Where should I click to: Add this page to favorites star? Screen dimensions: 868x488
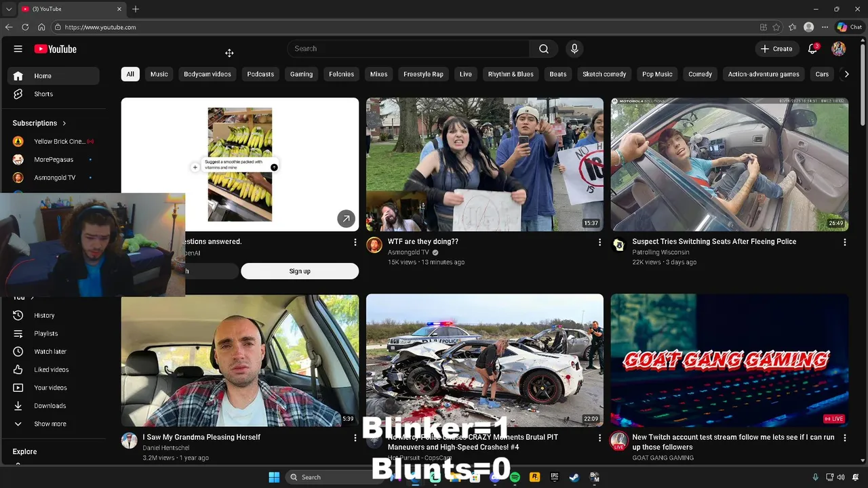pyautogui.click(x=776, y=27)
